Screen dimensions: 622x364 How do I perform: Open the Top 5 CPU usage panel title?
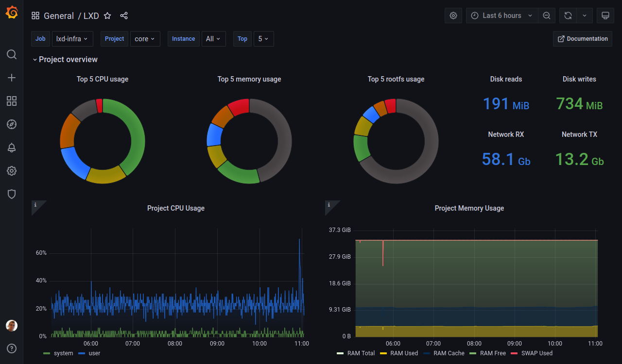coord(103,79)
